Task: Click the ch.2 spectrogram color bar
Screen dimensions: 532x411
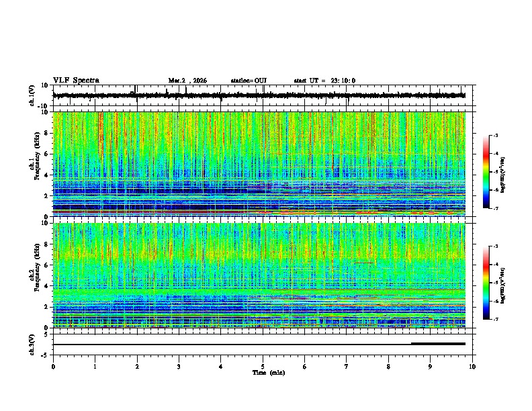Action: point(486,283)
